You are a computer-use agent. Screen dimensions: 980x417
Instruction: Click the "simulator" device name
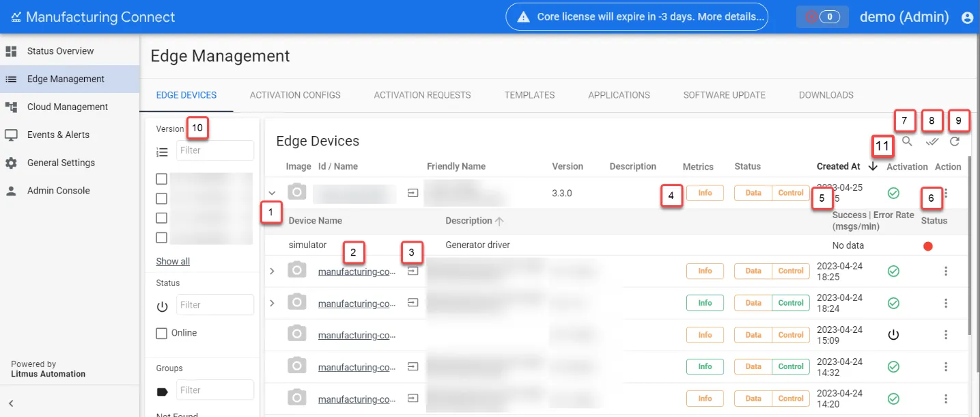[x=308, y=245]
